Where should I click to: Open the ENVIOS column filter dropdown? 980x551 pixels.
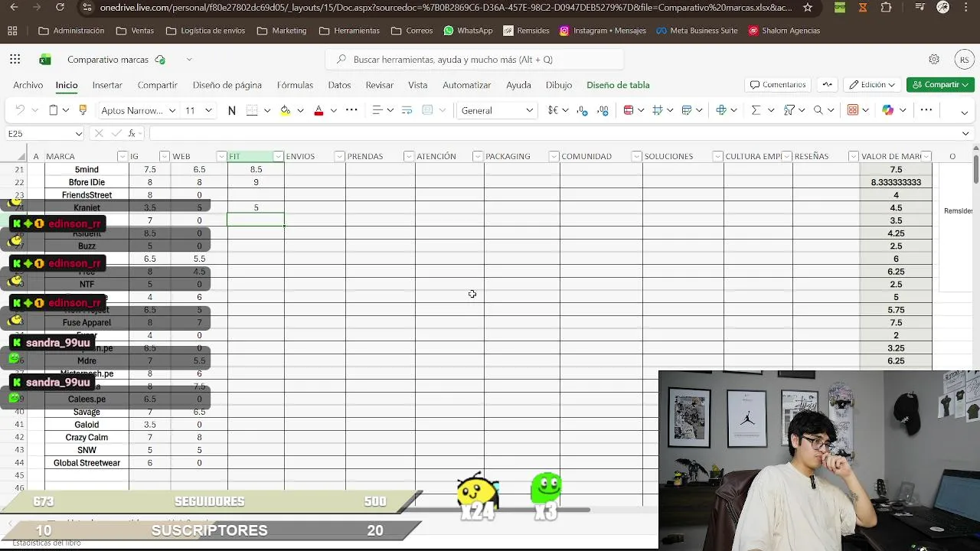(339, 156)
